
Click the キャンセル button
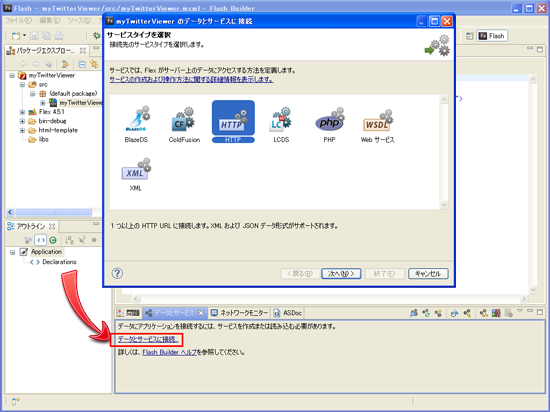click(428, 273)
